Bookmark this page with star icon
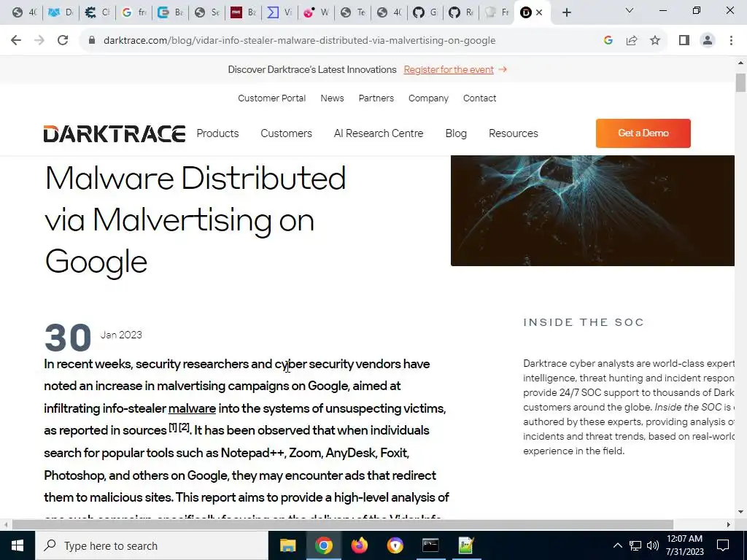 point(656,41)
